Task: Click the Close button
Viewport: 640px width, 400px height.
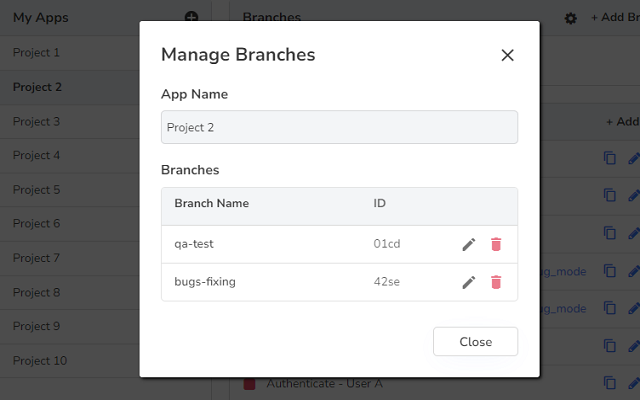Action: coord(475,342)
